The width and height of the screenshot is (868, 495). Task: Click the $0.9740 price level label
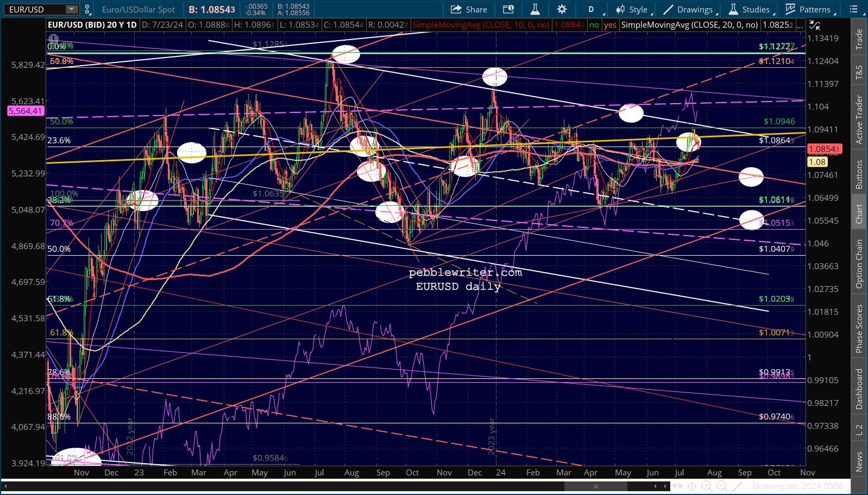coord(777,417)
